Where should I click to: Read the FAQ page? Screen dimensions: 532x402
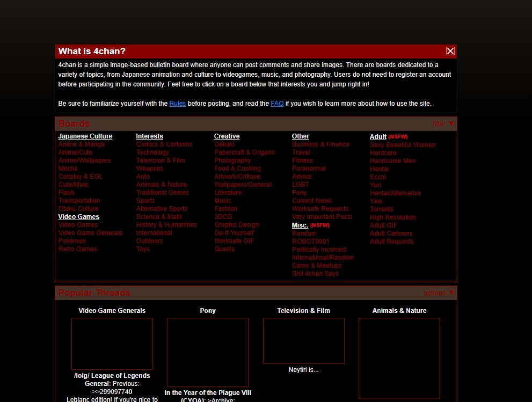[277, 103]
